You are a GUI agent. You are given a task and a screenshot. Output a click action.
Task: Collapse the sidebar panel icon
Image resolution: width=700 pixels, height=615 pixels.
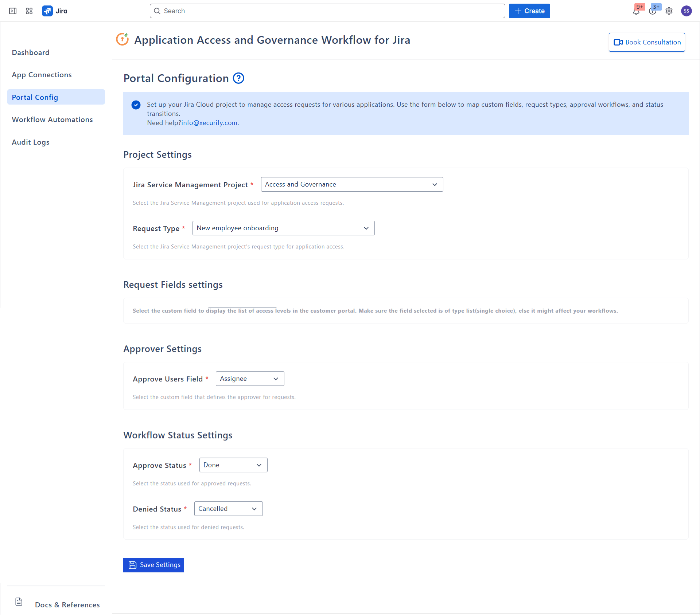coord(13,11)
